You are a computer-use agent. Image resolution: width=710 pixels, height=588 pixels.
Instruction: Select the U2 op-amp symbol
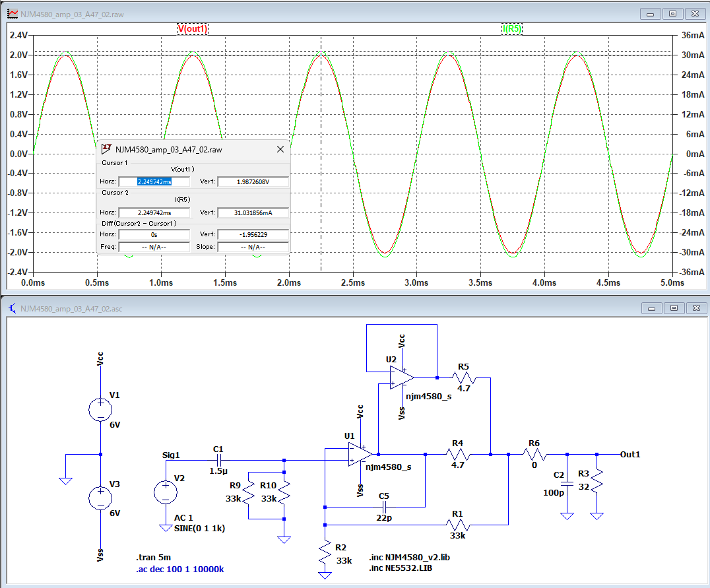pyautogui.click(x=401, y=377)
